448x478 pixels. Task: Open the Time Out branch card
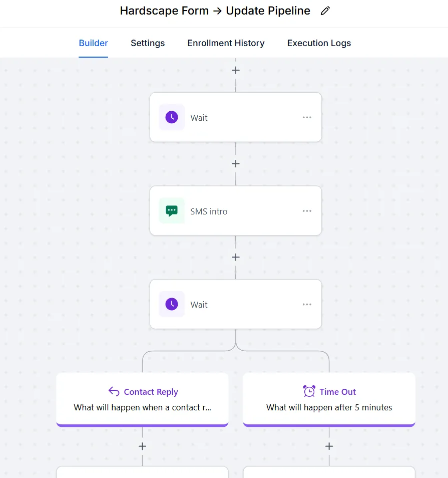(329, 400)
